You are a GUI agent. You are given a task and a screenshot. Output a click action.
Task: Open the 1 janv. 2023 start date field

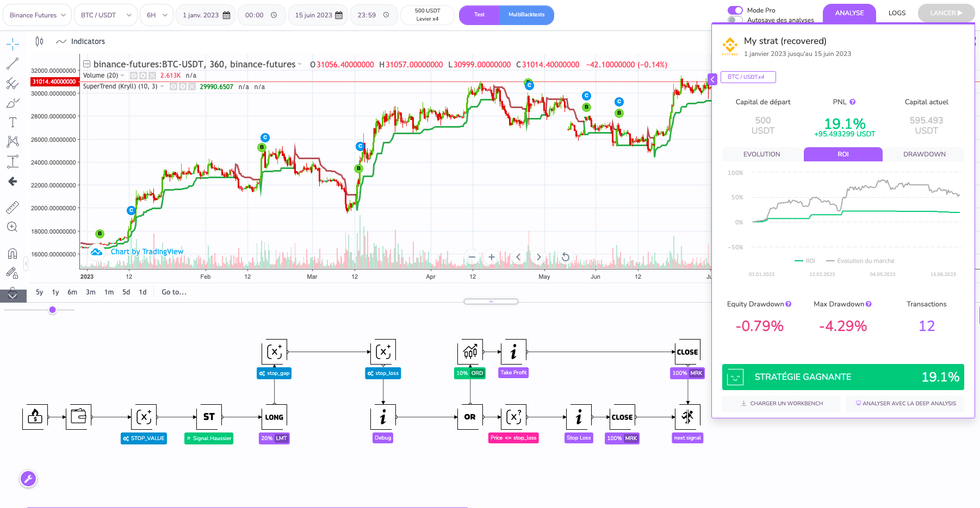(x=206, y=15)
